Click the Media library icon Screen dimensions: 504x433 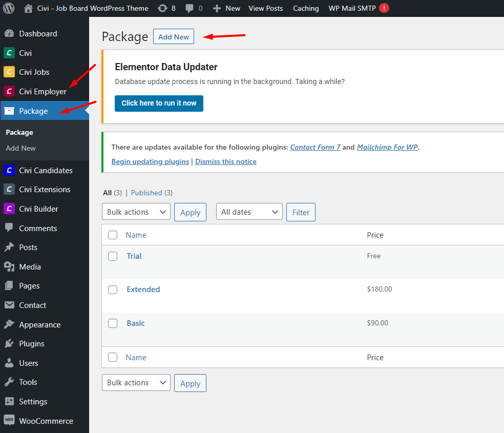(9, 266)
